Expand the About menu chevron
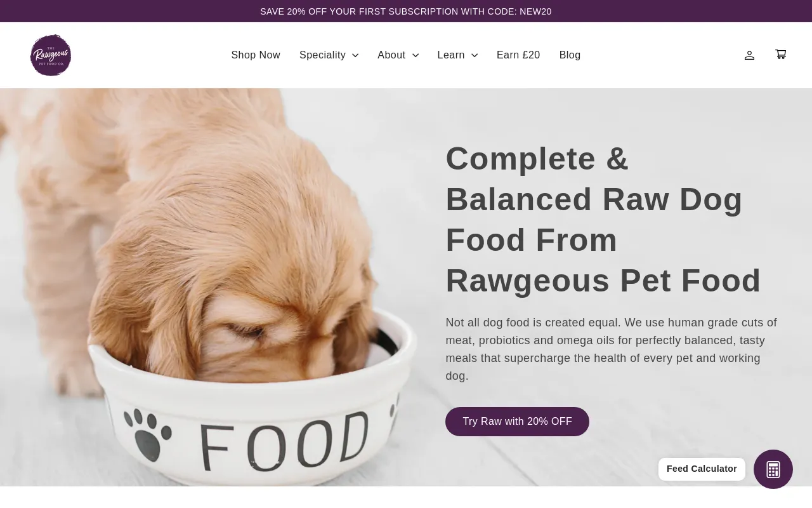The height and width of the screenshot is (508, 812). click(x=416, y=55)
